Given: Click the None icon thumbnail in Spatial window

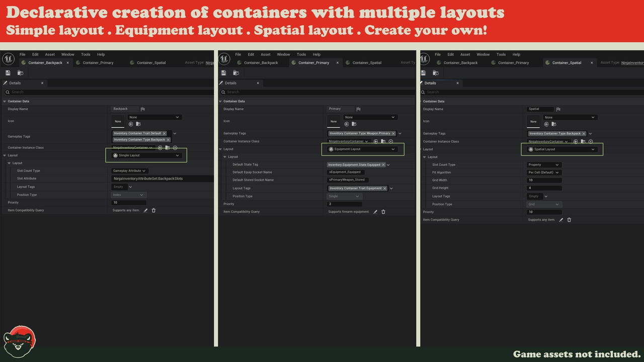Looking at the screenshot, I should click(533, 121).
